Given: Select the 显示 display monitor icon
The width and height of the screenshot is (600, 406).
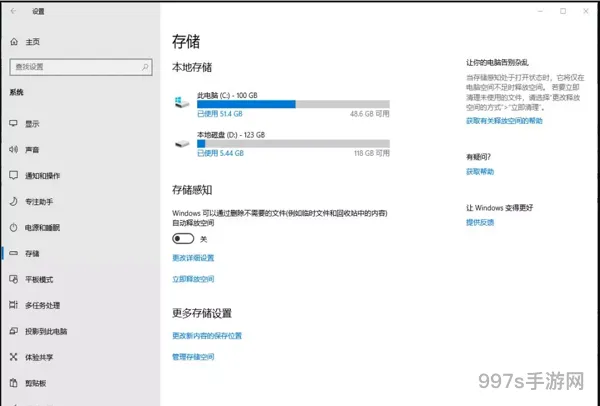Looking at the screenshot, I should (x=13, y=123).
